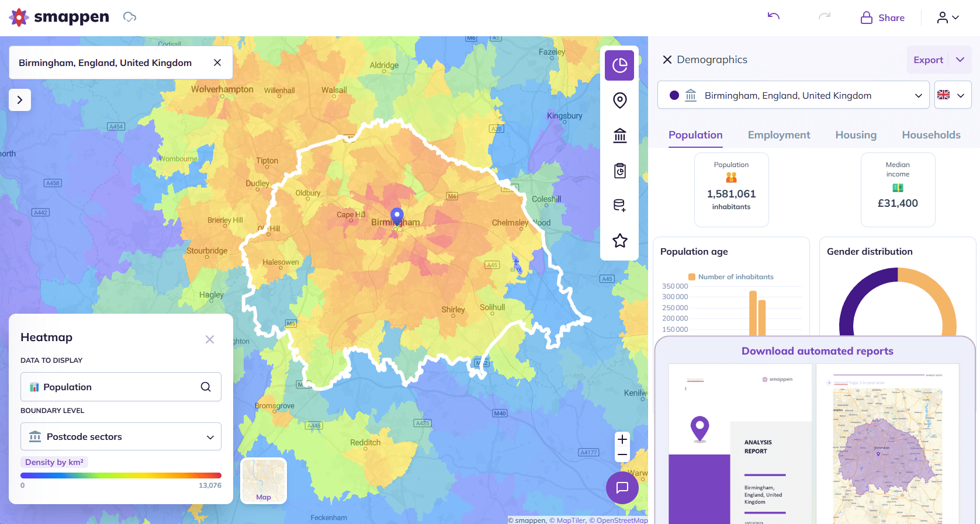The image size is (980, 524).
Task: Select the location pin tool in the sidebar
Action: click(619, 100)
